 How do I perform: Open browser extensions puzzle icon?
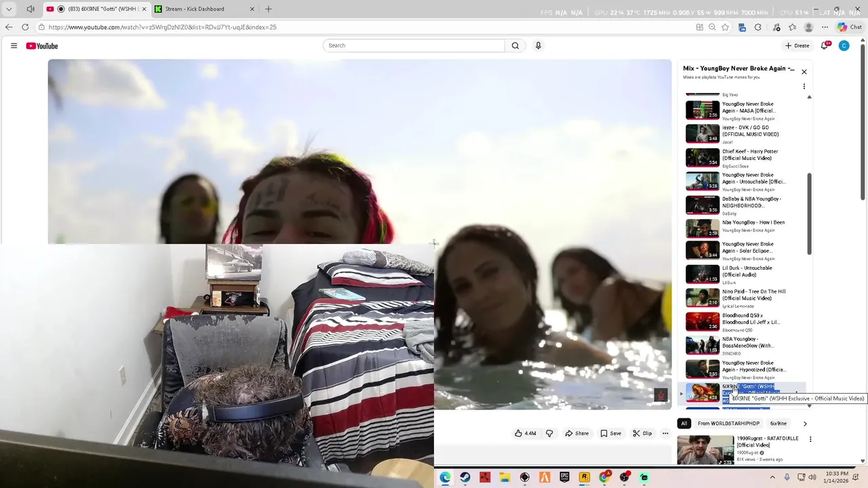(758, 27)
